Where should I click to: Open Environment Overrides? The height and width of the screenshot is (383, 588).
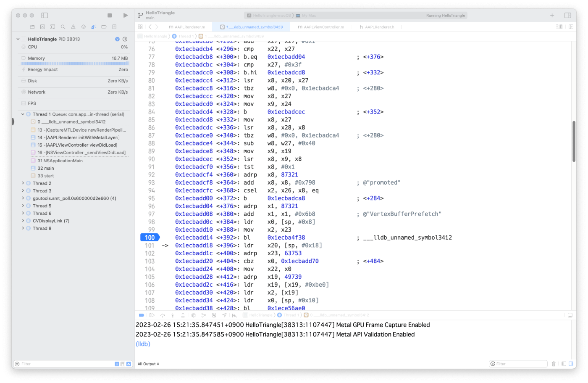(x=214, y=315)
